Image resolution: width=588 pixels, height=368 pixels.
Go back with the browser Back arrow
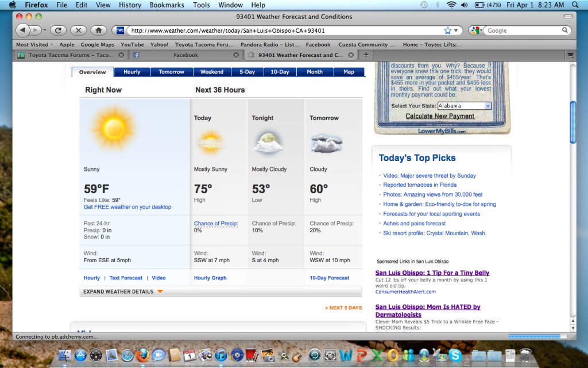coord(22,30)
